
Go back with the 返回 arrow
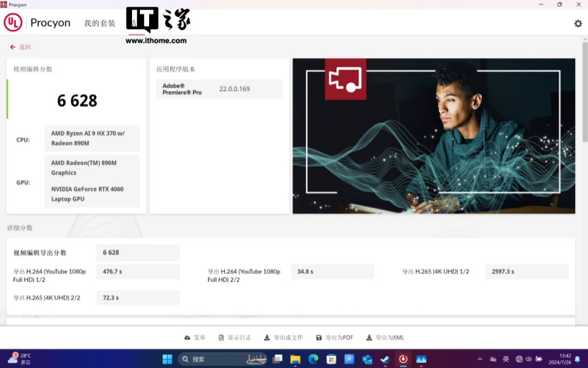click(x=20, y=47)
